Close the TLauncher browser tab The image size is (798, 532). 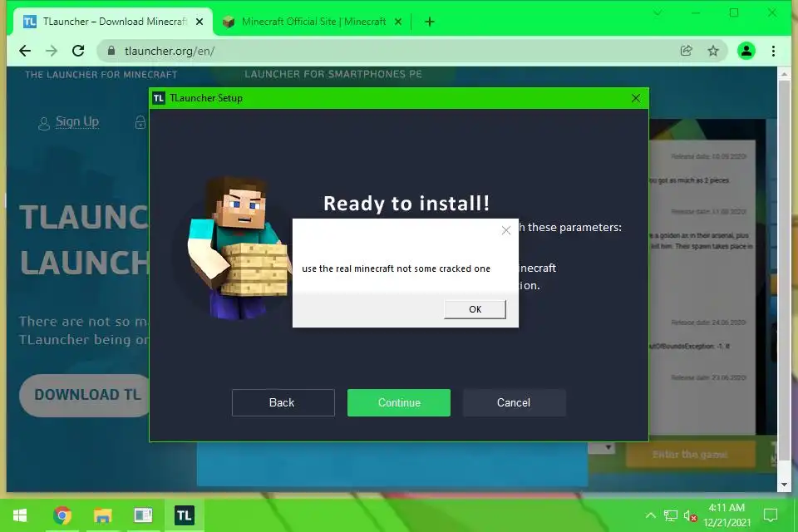(x=199, y=22)
